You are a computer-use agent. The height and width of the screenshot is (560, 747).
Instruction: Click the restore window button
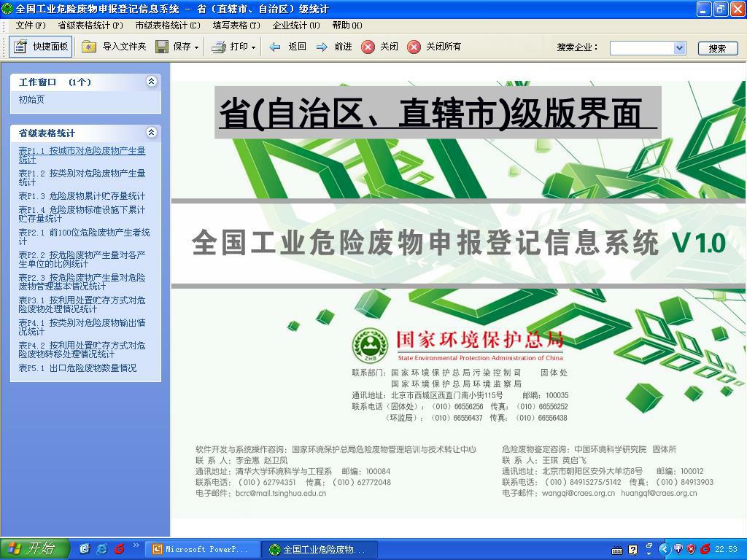point(721,9)
